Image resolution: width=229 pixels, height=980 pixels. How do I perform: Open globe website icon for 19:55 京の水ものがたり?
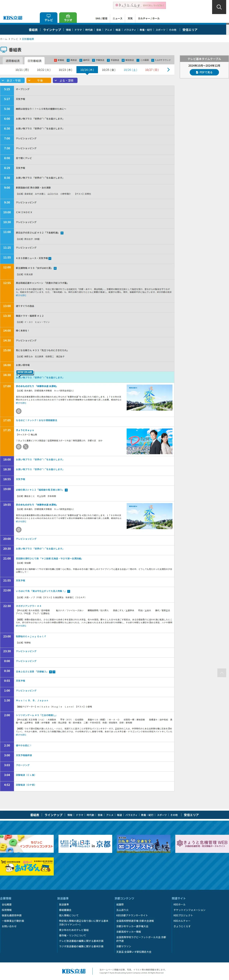pyautogui.click(x=19, y=529)
